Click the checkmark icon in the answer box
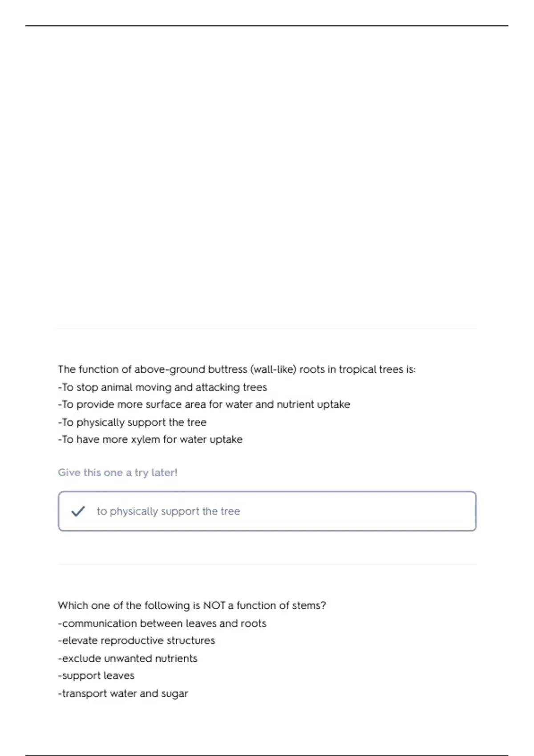534x756 pixels. tap(78, 511)
